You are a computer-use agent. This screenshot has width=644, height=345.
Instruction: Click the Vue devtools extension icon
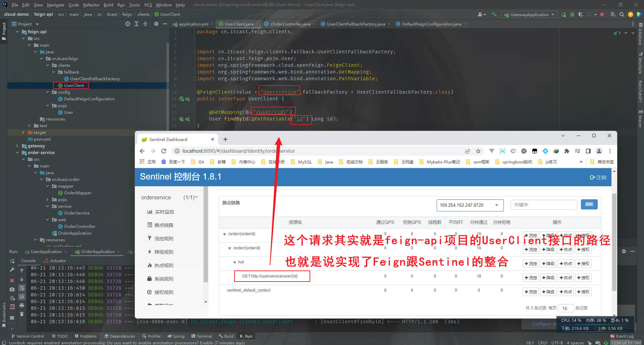coord(491,151)
